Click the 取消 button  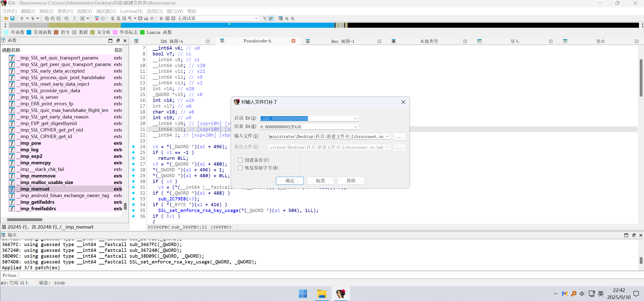(320, 181)
